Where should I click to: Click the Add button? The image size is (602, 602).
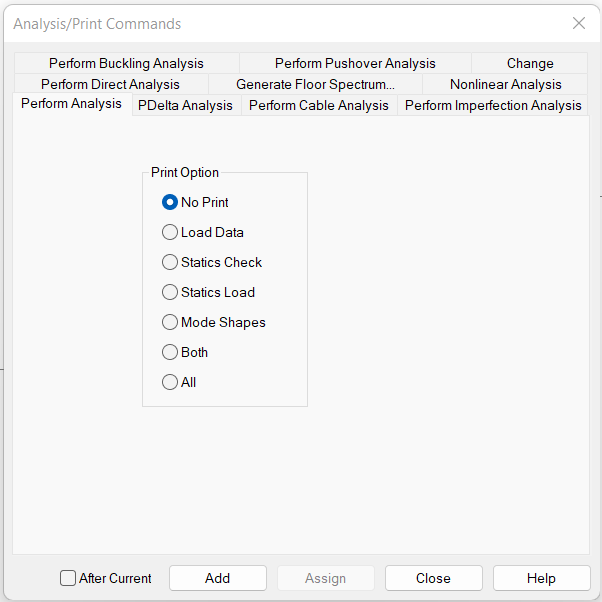click(x=218, y=578)
